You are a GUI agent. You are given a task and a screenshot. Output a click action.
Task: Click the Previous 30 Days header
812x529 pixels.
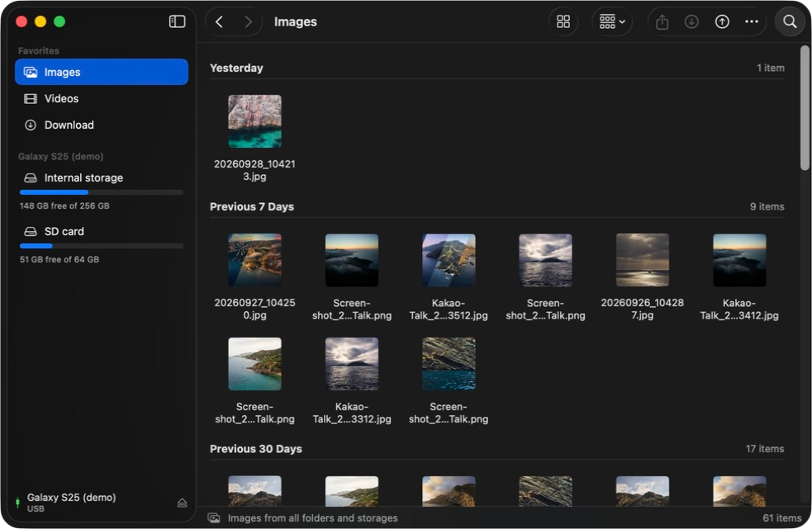click(256, 449)
